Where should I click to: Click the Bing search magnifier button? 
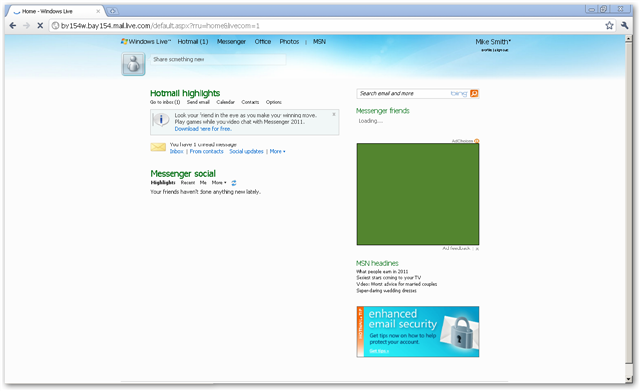(474, 93)
